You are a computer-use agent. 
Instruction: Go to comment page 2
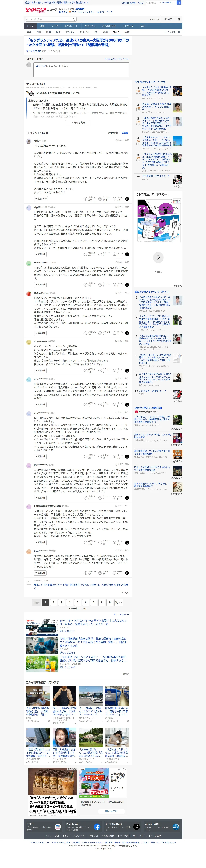point(53,602)
